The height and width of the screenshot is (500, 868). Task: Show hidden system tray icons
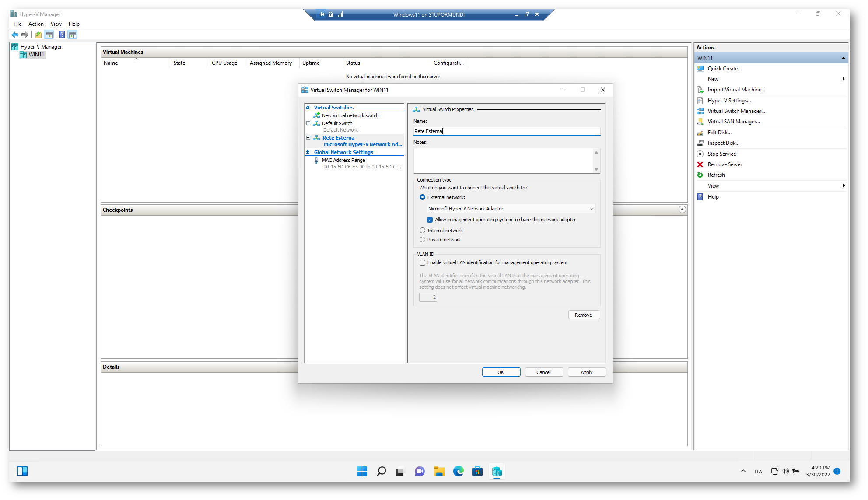[743, 471]
